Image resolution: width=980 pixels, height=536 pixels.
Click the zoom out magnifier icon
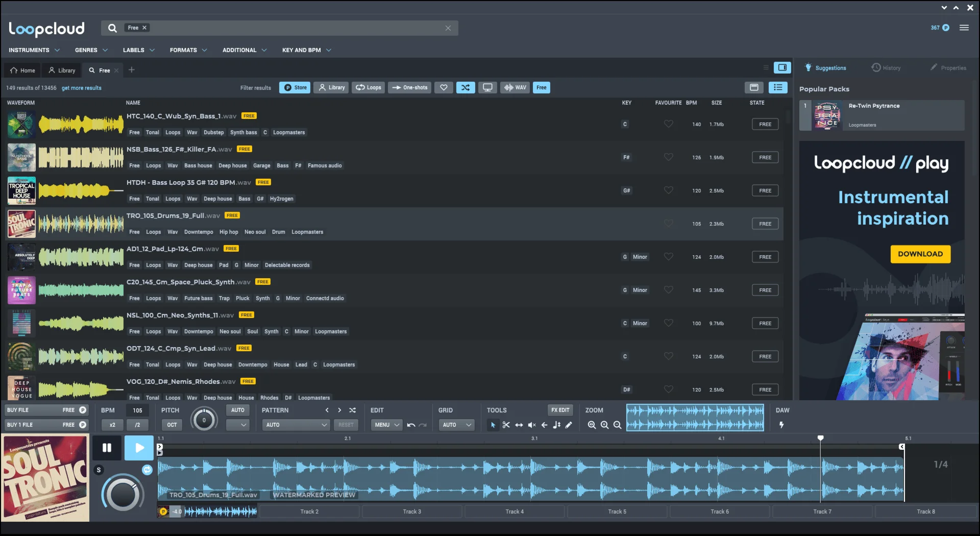pos(617,425)
